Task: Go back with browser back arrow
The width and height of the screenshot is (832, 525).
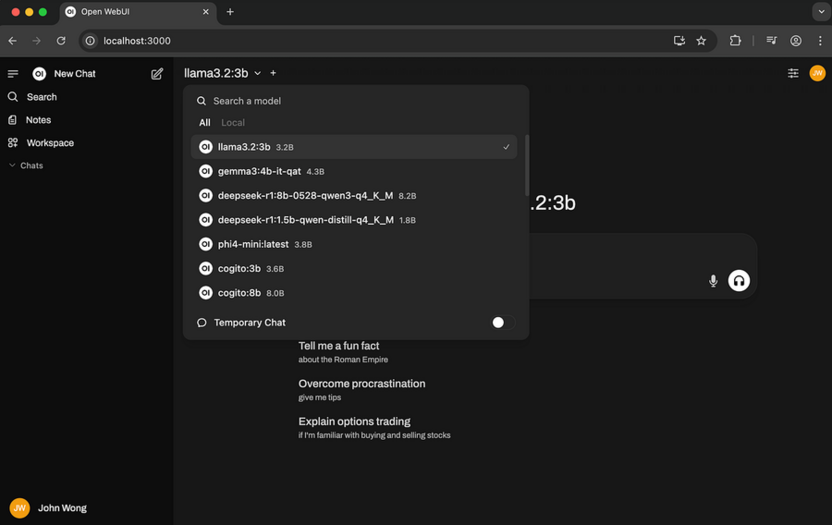Action: pyautogui.click(x=13, y=40)
